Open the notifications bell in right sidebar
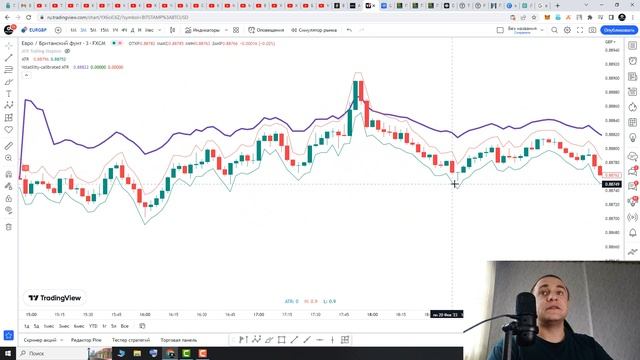This screenshot has height=360, width=640. click(x=632, y=233)
